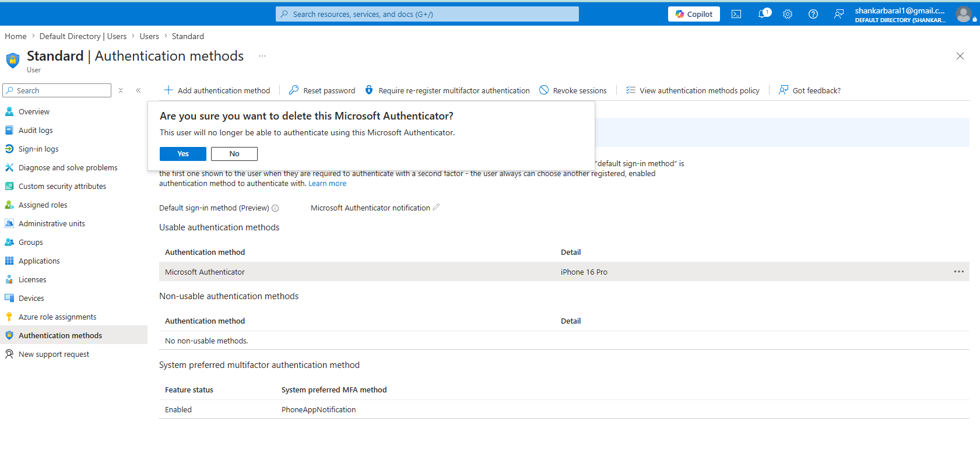Edit the default sign-in method pencil icon
Screen dimensions: 980x463
pos(436,207)
